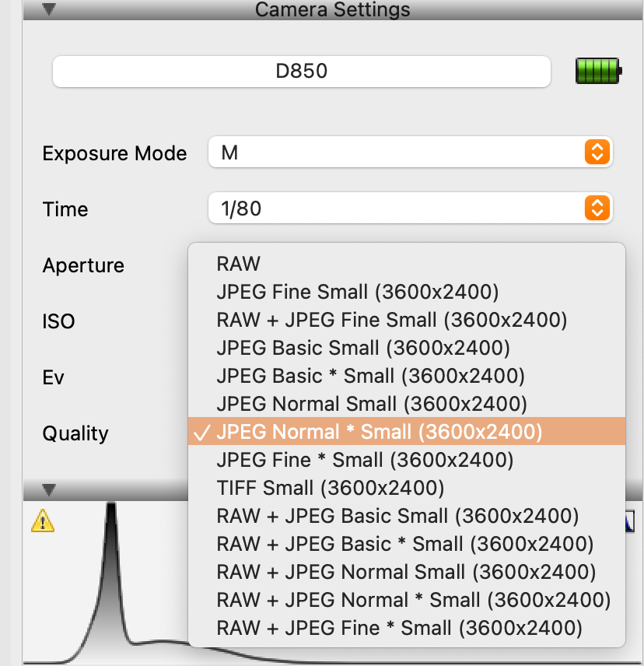Choose RAW + JPEG Basic * Small
The height and width of the screenshot is (666, 644).
(407, 544)
